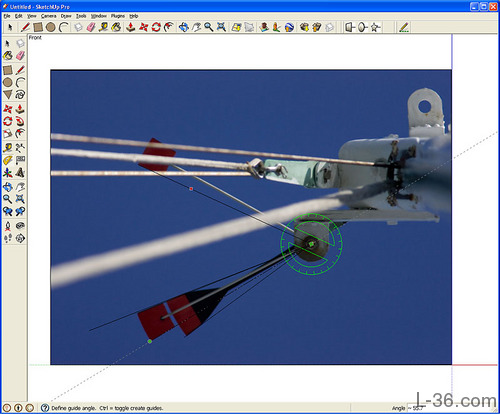Screen dimensions: 500x414
Task: Click the Circle tool in the left toolbar
Action: tap(8, 82)
